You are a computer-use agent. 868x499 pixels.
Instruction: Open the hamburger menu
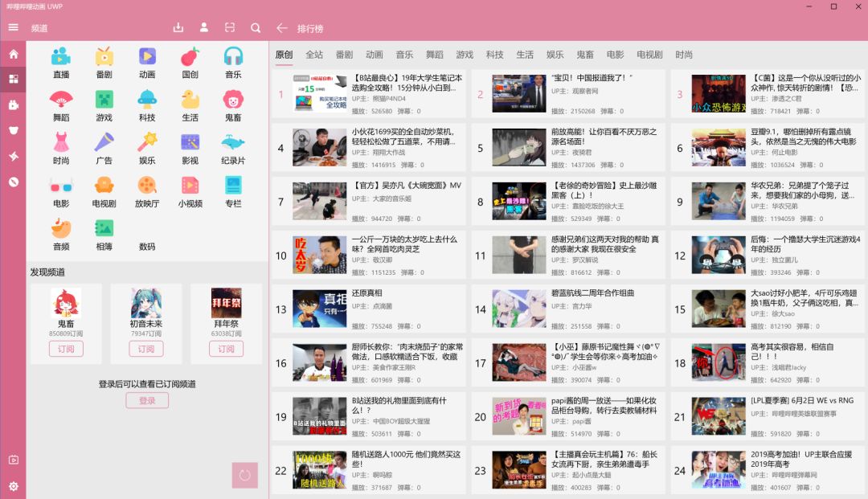click(14, 27)
